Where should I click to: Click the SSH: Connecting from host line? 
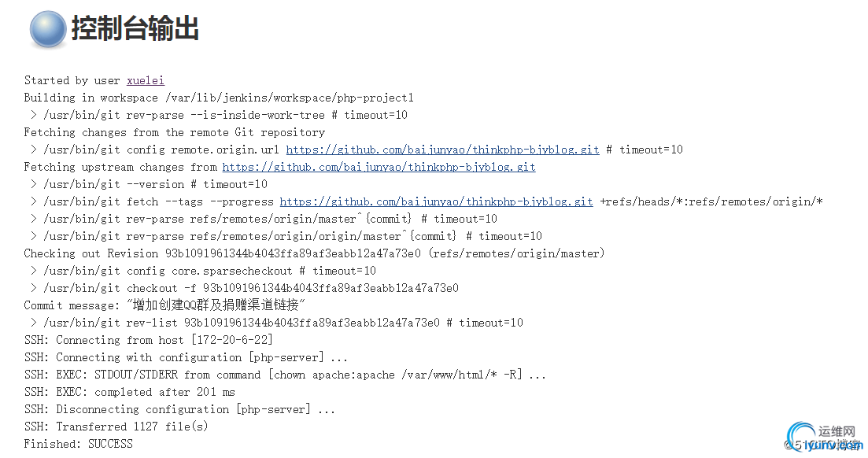coord(149,339)
